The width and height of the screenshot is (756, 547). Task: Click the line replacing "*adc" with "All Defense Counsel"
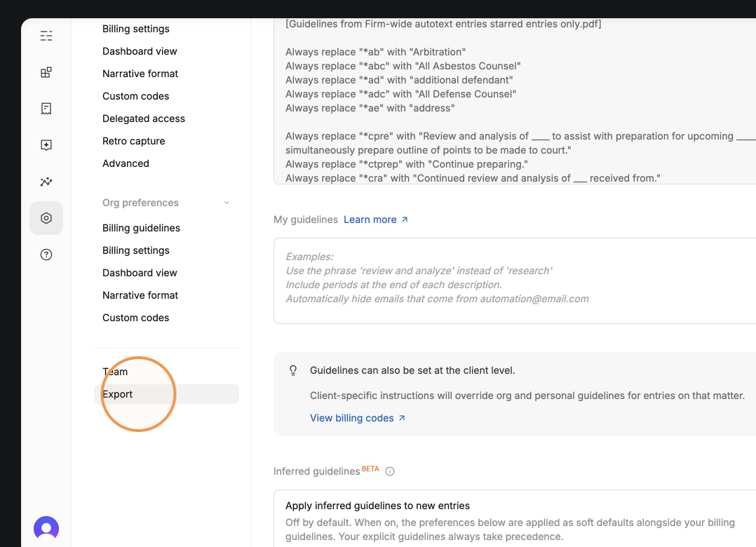400,94
